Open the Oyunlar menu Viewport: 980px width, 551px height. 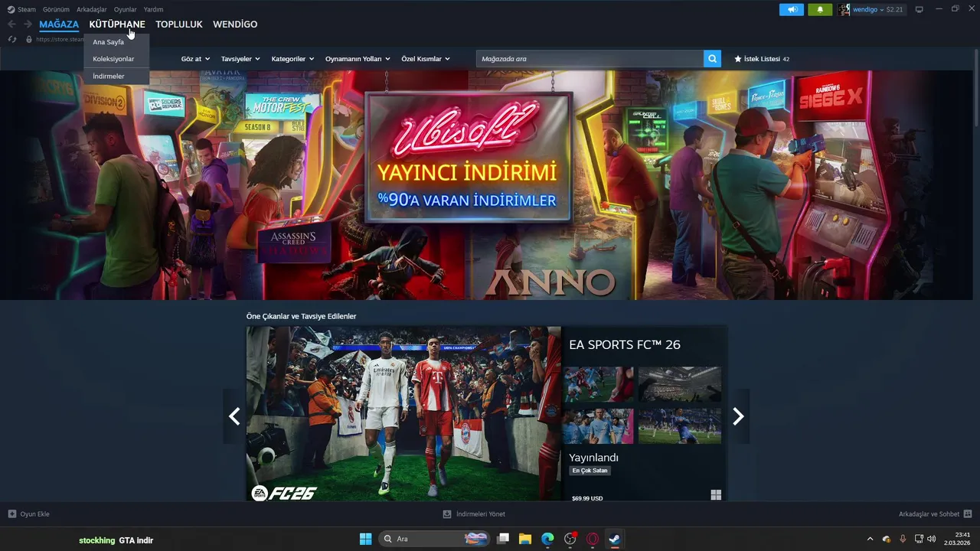point(126,9)
